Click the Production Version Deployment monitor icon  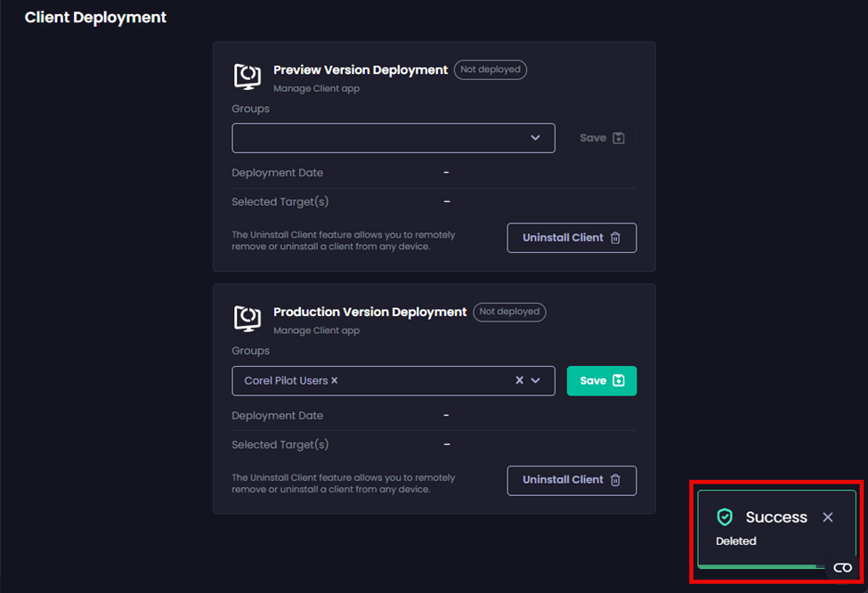(247, 319)
